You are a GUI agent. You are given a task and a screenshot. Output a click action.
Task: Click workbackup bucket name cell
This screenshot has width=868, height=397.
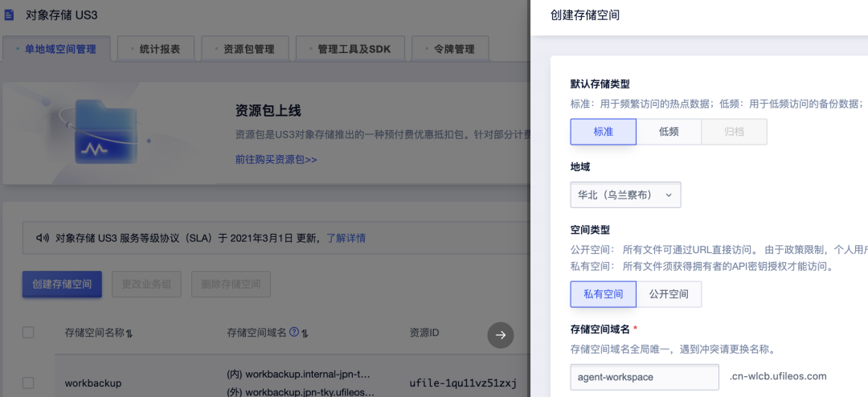[93, 383]
